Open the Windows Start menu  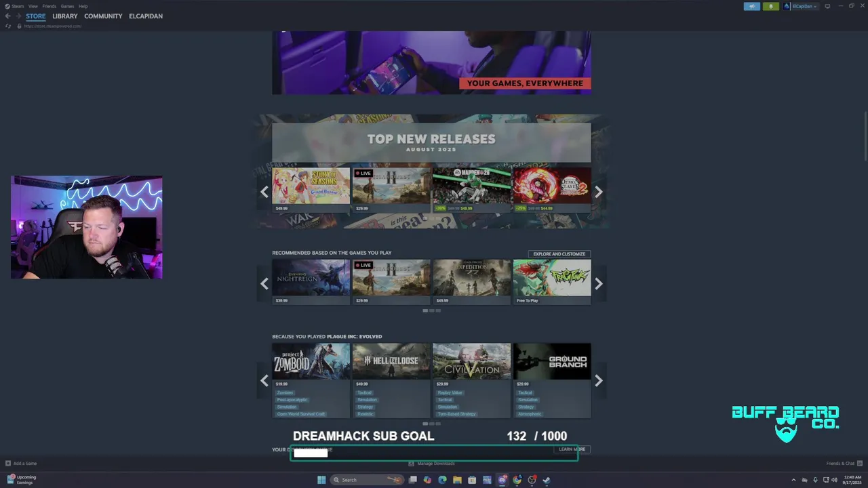click(321, 480)
